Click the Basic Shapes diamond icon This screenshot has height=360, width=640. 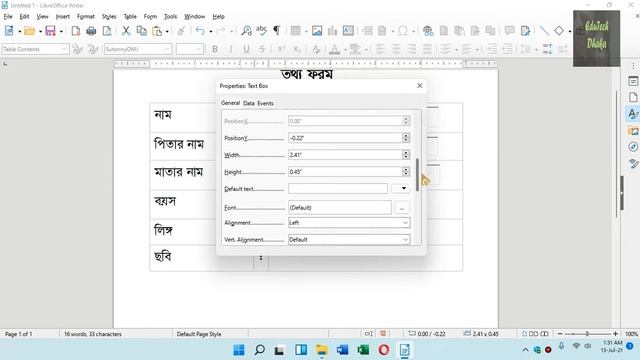tap(559, 31)
